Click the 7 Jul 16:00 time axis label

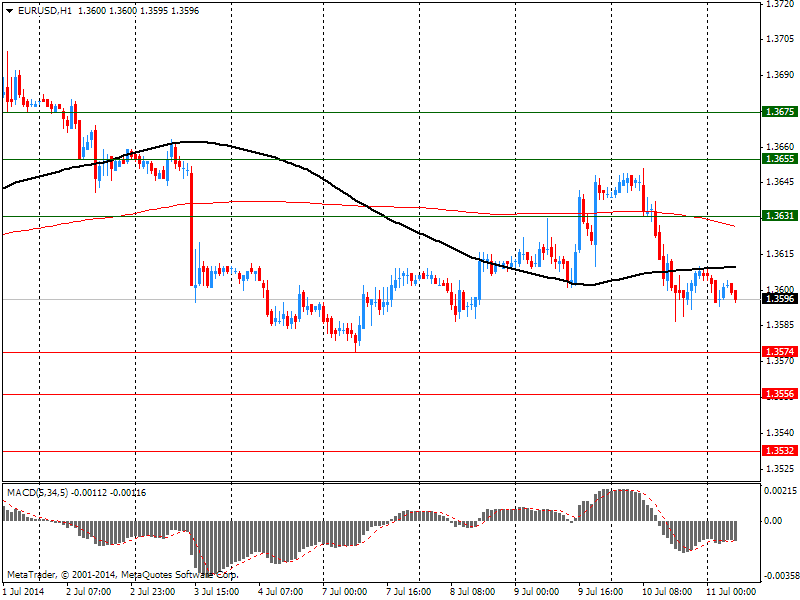pyautogui.click(x=409, y=591)
